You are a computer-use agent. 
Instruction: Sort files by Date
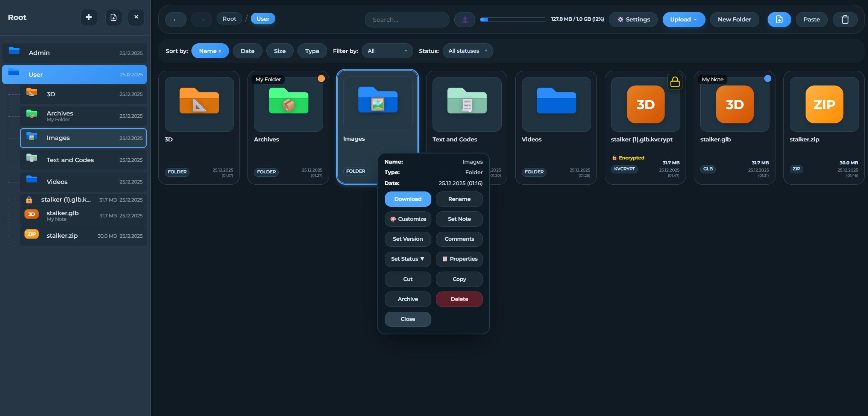tap(247, 51)
